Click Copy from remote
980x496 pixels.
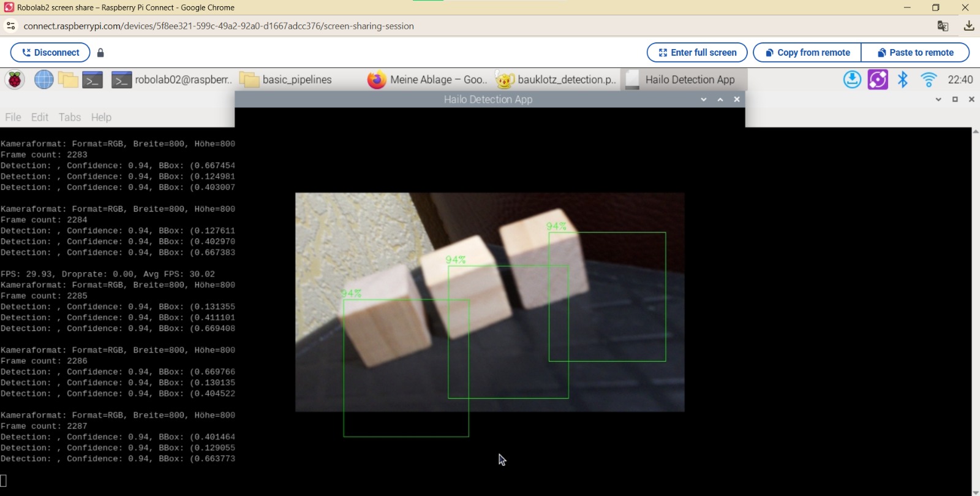pyautogui.click(x=807, y=53)
